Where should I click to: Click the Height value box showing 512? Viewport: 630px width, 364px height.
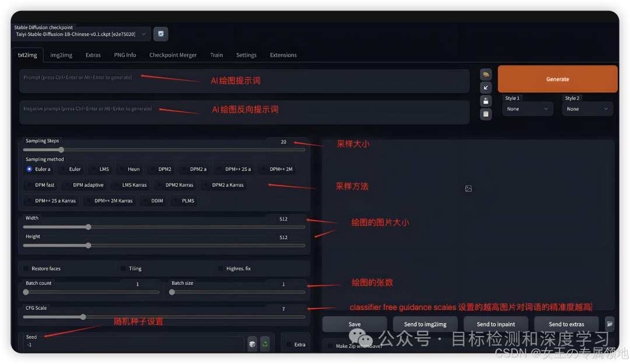(x=285, y=237)
